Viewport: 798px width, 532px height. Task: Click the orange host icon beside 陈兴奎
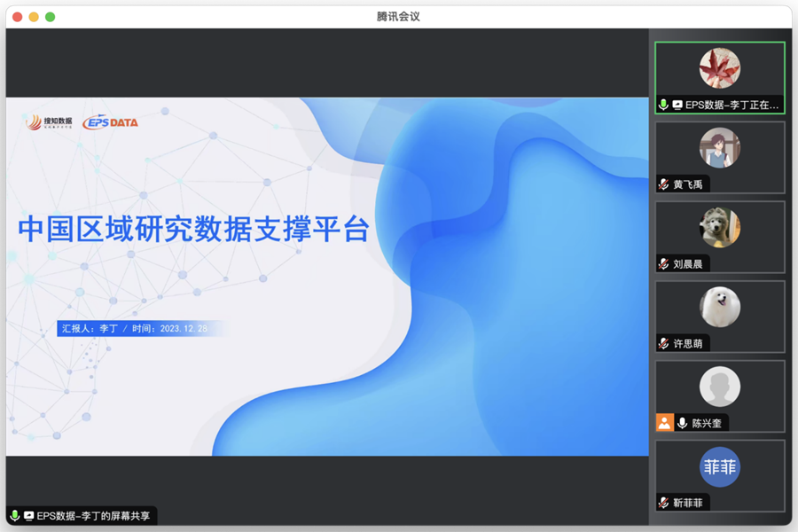click(x=664, y=423)
